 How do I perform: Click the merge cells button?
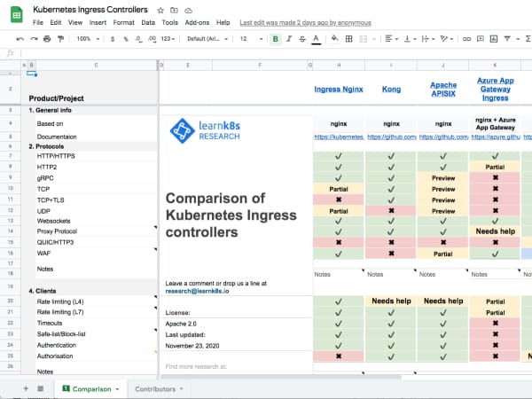(x=363, y=39)
